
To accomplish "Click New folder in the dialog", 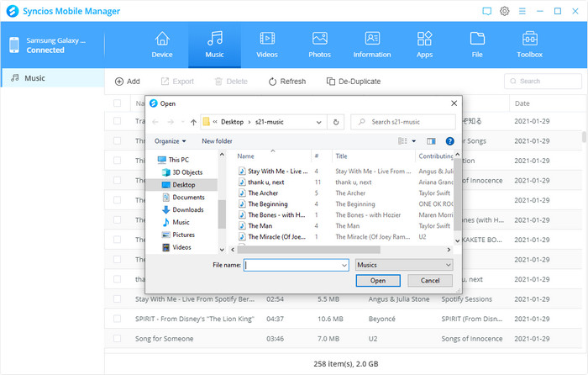I will pyautogui.click(x=217, y=141).
